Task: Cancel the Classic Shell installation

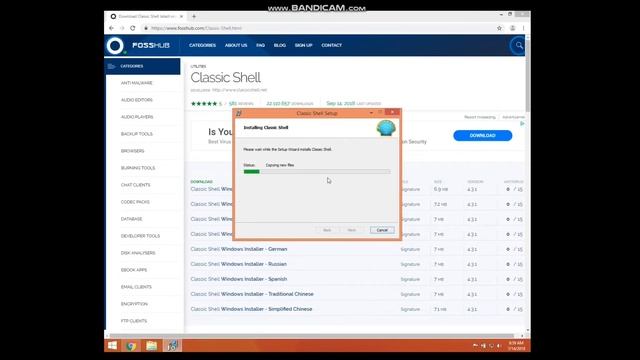Action: point(382,230)
